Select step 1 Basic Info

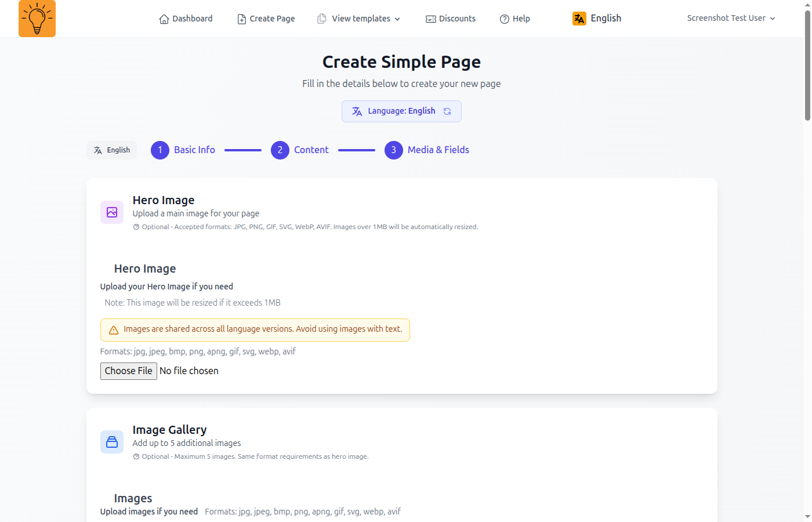[183, 150]
